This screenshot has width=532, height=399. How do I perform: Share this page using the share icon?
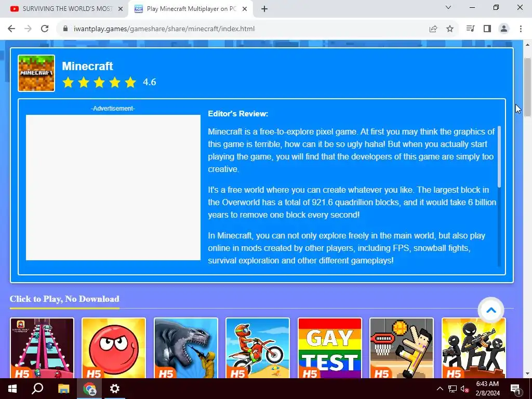pyautogui.click(x=433, y=29)
